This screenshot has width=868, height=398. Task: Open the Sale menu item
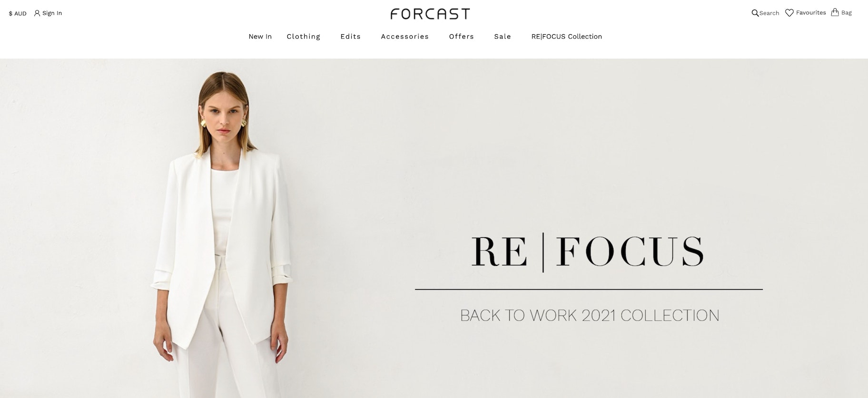pyautogui.click(x=502, y=37)
